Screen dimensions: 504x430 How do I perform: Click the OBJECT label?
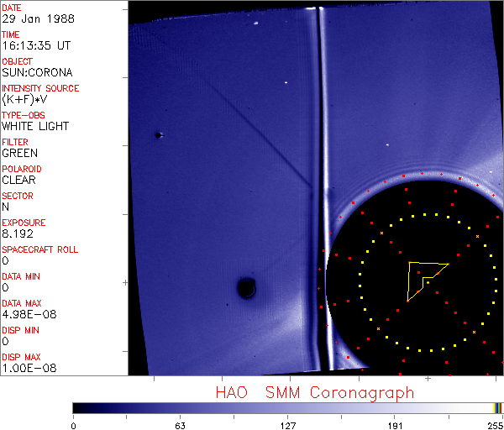pos(18,61)
